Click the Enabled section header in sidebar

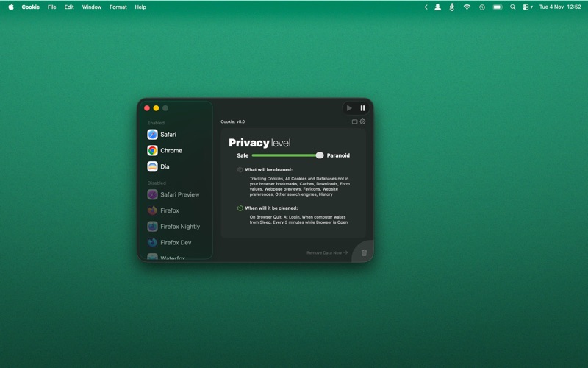tap(156, 123)
